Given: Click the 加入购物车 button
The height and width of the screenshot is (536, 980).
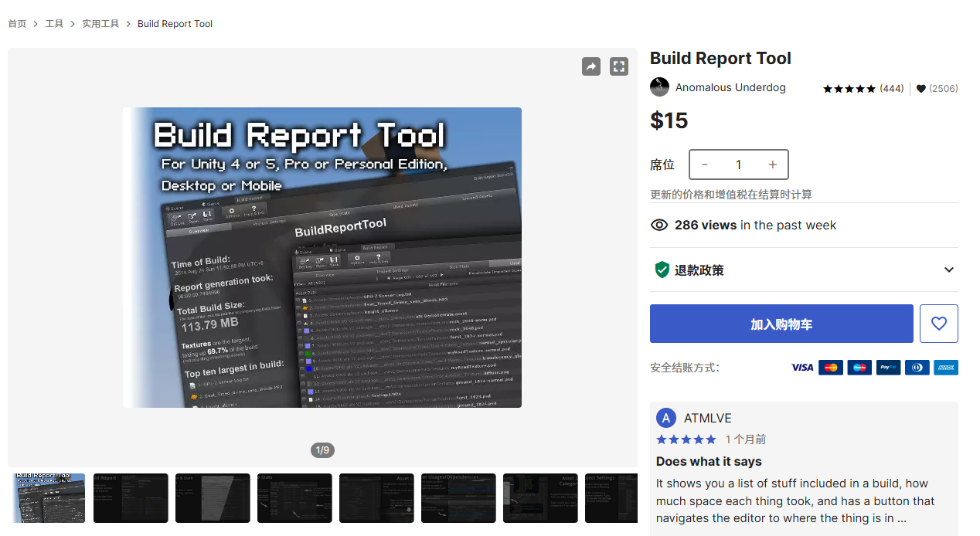Looking at the screenshot, I should [x=781, y=324].
